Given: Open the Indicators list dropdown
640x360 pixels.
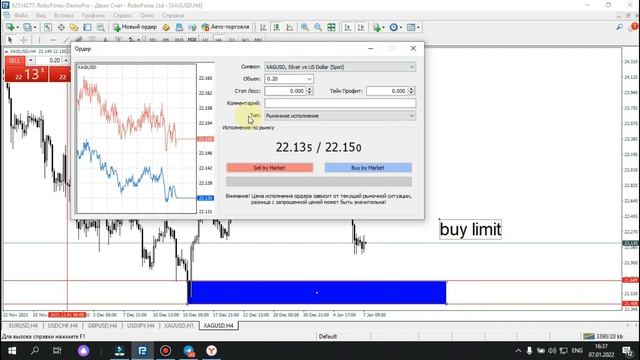Looking at the screenshot, I should pos(378,27).
